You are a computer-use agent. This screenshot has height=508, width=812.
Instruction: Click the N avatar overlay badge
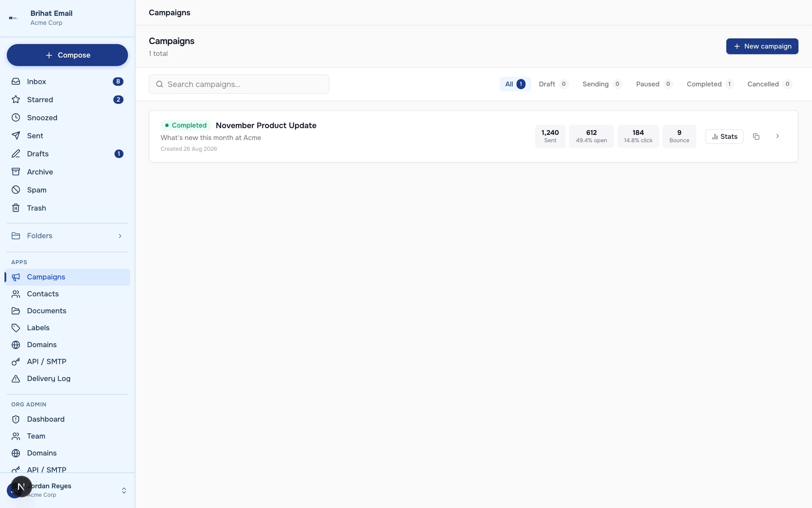[21, 487]
